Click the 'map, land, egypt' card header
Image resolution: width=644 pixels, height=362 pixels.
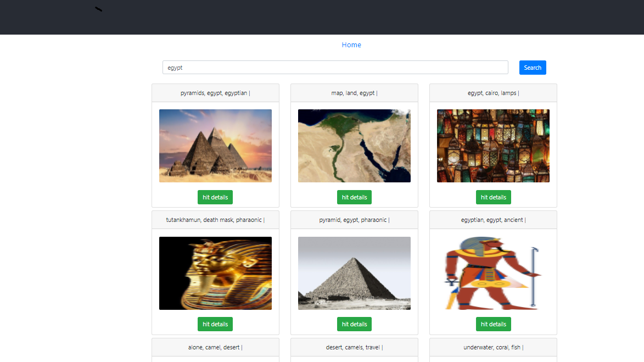(x=354, y=93)
